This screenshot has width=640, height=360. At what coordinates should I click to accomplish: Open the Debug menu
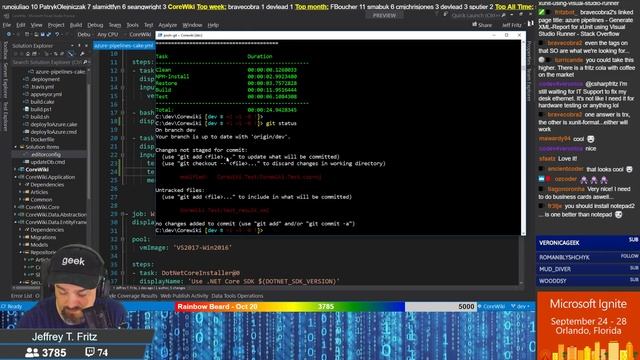pyautogui.click(x=95, y=25)
